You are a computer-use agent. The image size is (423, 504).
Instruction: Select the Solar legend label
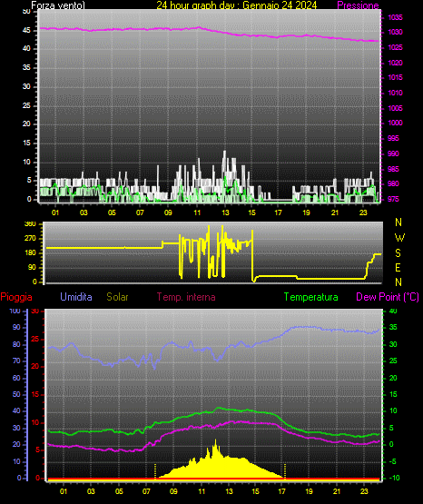[x=117, y=296]
